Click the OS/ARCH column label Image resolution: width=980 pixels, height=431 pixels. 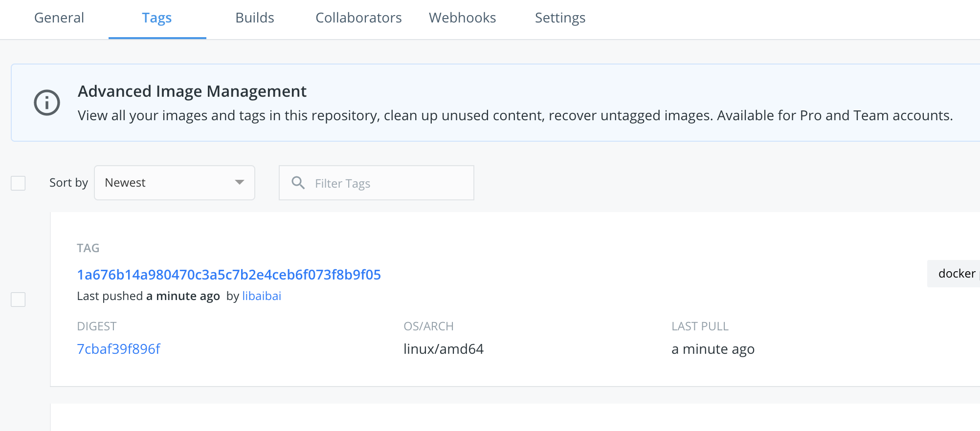429,326
